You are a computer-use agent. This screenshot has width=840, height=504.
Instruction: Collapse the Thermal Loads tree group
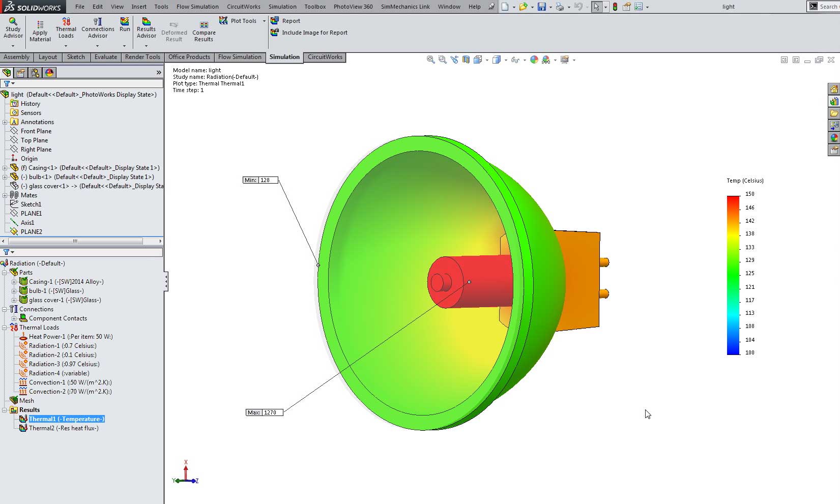click(x=5, y=327)
